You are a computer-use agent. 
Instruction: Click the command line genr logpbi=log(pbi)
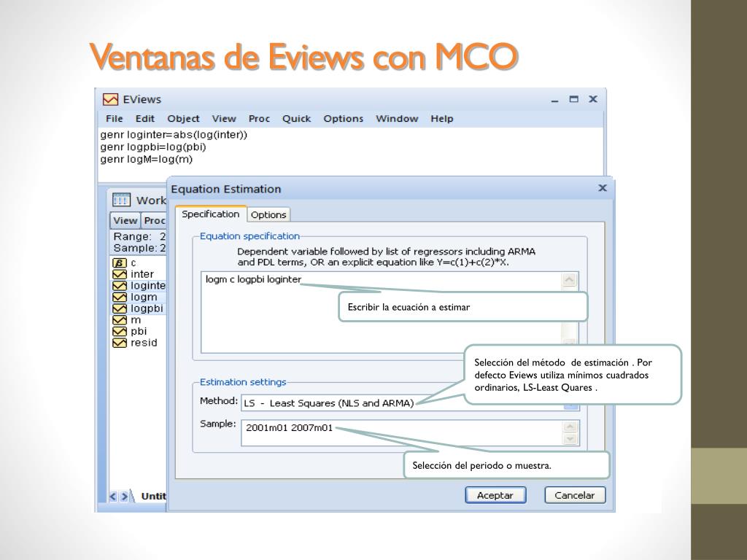coord(153,147)
